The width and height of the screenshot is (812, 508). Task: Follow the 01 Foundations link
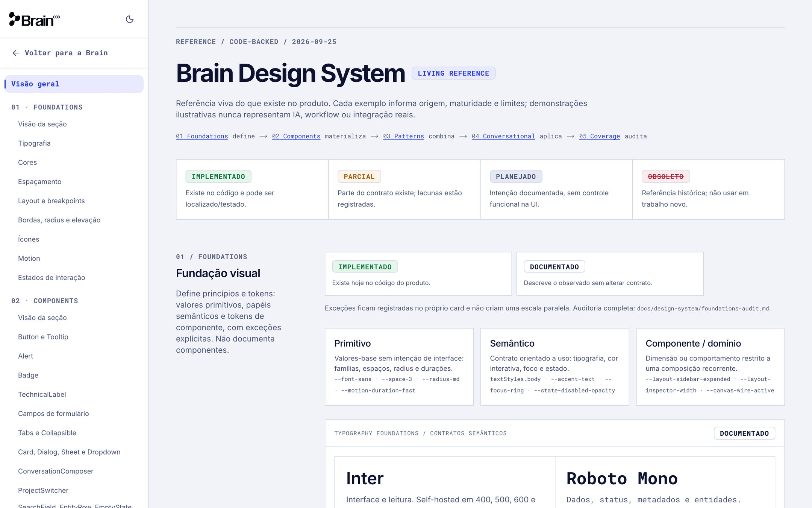point(202,136)
